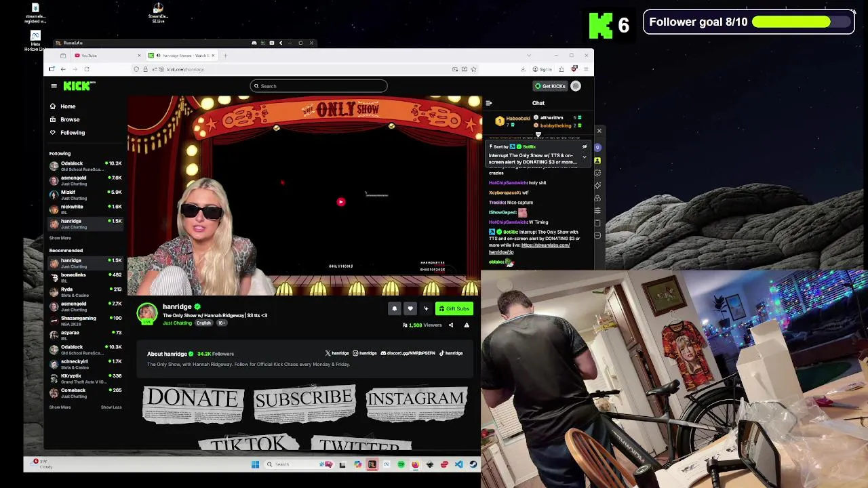Click the Kick search field
Image resolution: width=868 pixels, height=488 pixels.
coord(318,86)
